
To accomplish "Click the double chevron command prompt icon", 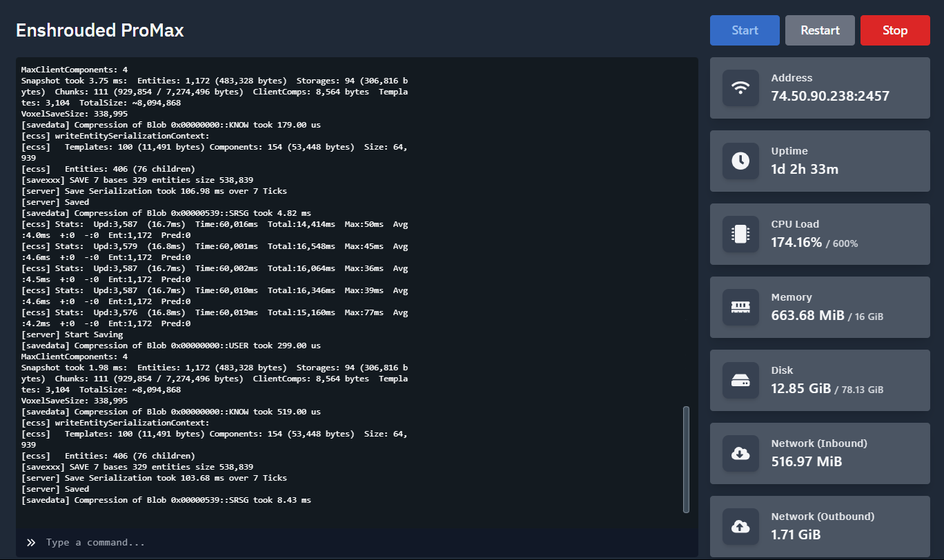I will pos(31,543).
